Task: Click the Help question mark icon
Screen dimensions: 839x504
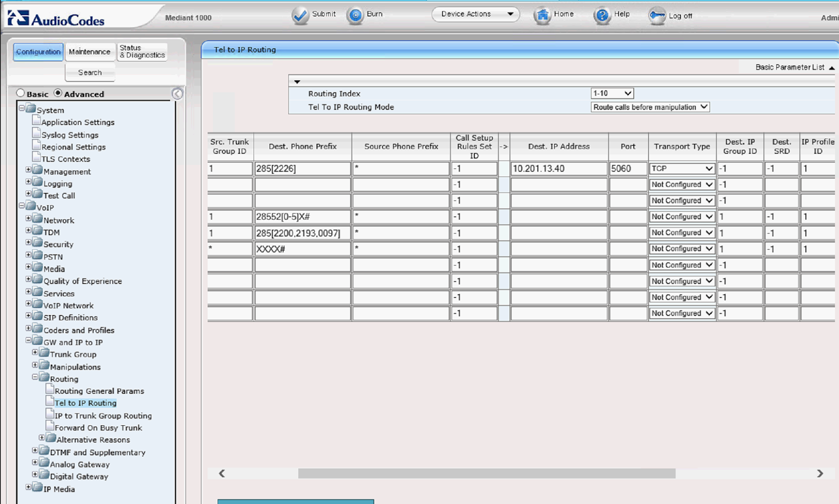Action: tap(602, 16)
